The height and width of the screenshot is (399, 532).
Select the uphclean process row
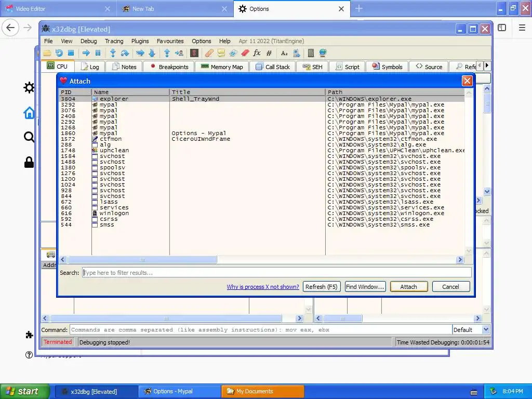coord(262,150)
